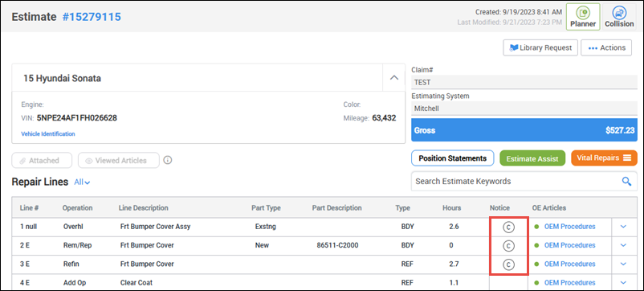Click the Attached button
Image resolution: width=644 pixels, height=291 pixels.
(42, 160)
